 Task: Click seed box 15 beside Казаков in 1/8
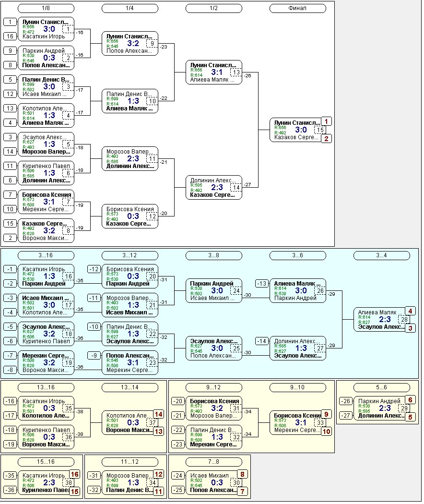click(10, 223)
